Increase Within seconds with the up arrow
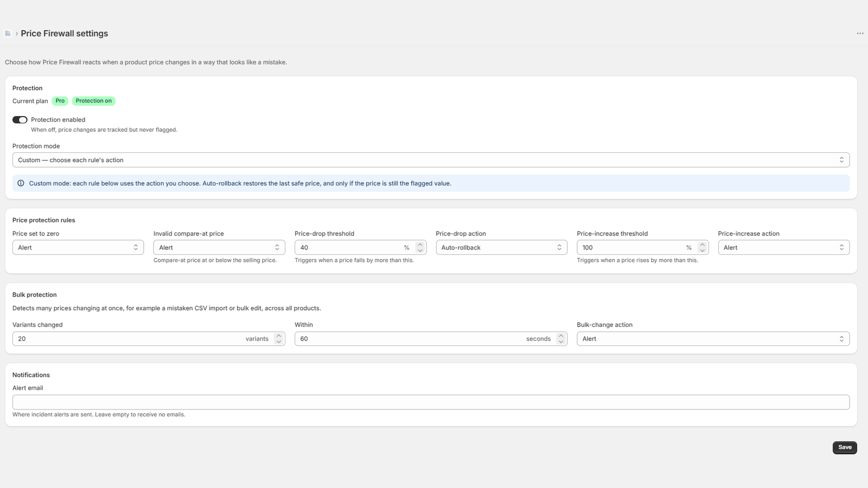Viewport: 868px width, 488px height. pyautogui.click(x=561, y=336)
